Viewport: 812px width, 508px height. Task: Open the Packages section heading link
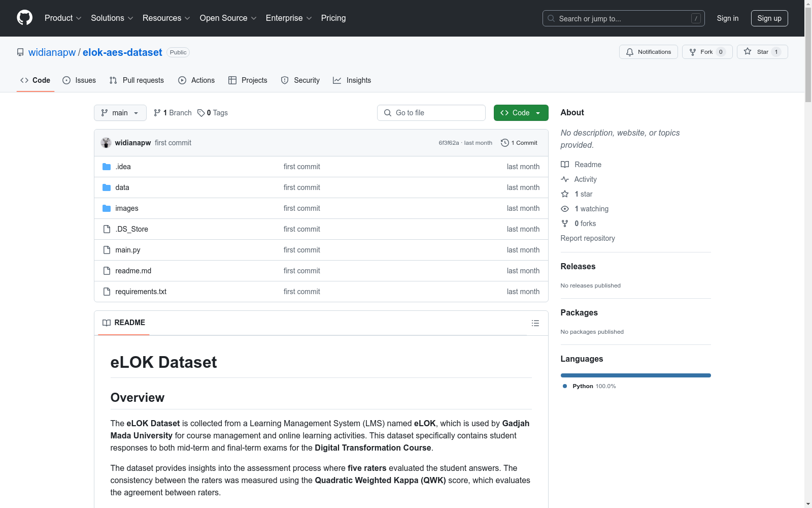pos(579,312)
